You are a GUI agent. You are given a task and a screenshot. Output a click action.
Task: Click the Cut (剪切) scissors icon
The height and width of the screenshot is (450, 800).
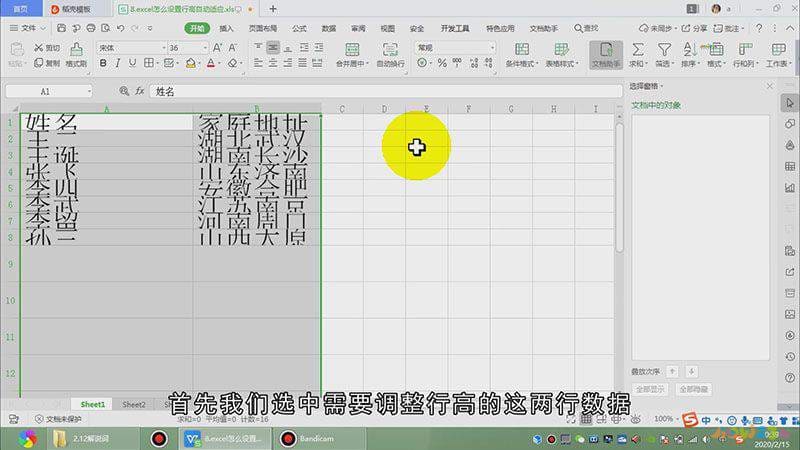click(x=39, y=47)
